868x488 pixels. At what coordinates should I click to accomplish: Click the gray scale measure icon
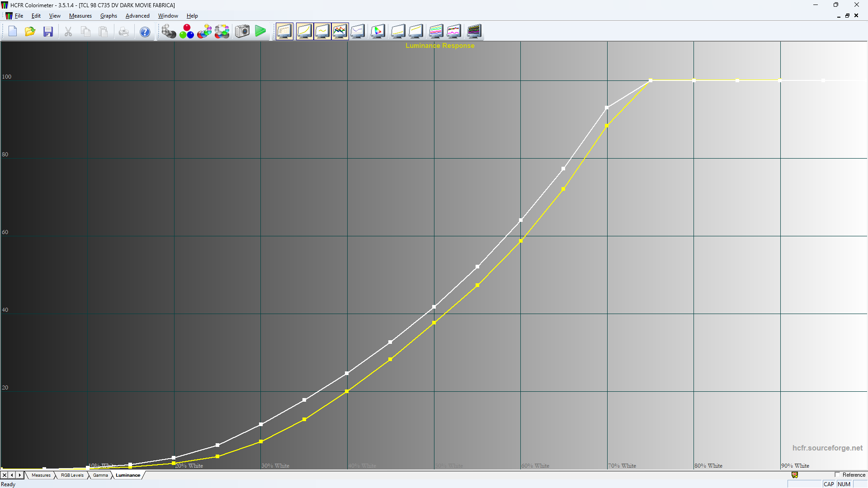pyautogui.click(x=169, y=32)
